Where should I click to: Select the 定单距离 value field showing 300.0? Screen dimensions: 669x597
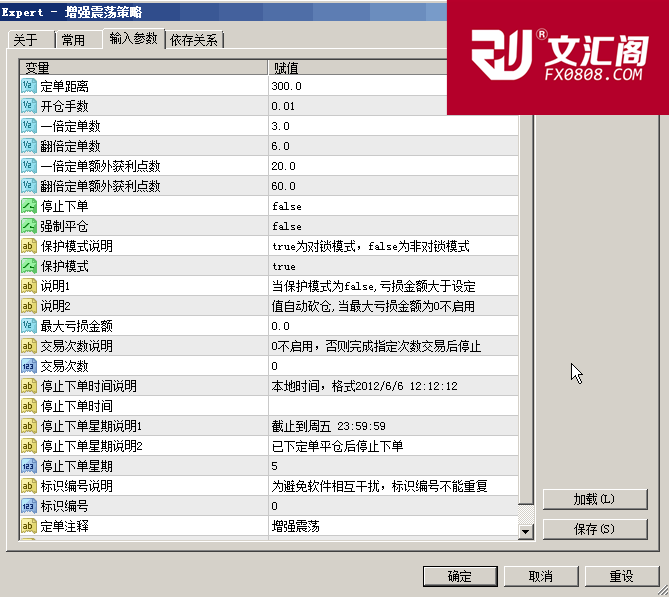[x=390, y=87]
